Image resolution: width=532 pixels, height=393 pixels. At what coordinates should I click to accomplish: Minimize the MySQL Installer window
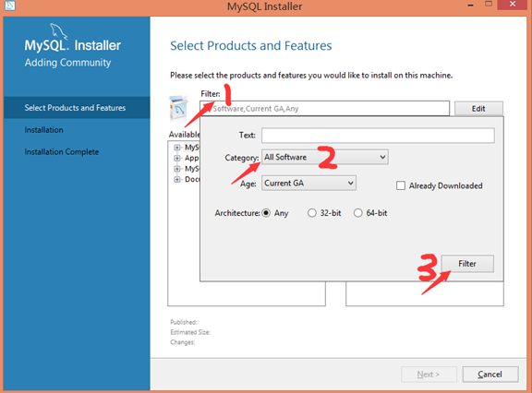[471, 6]
